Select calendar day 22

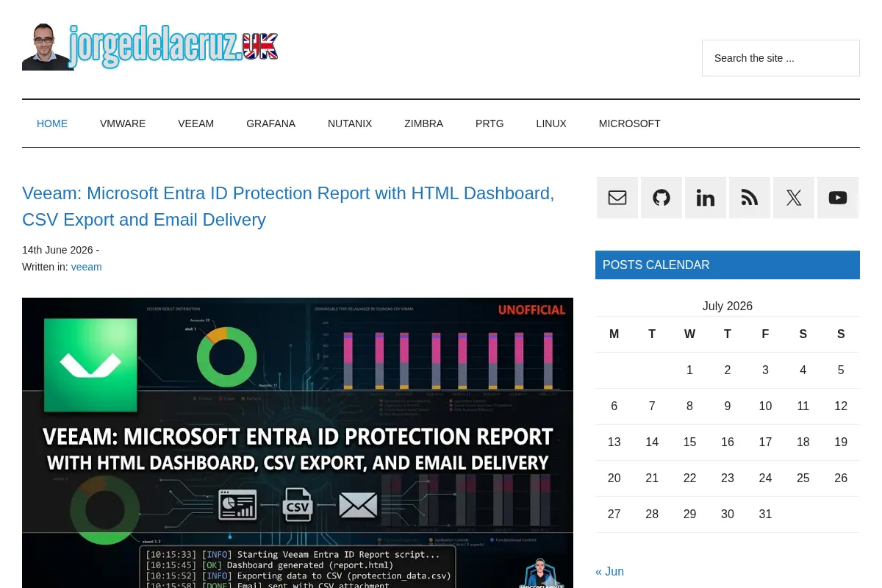(x=689, y=478)
